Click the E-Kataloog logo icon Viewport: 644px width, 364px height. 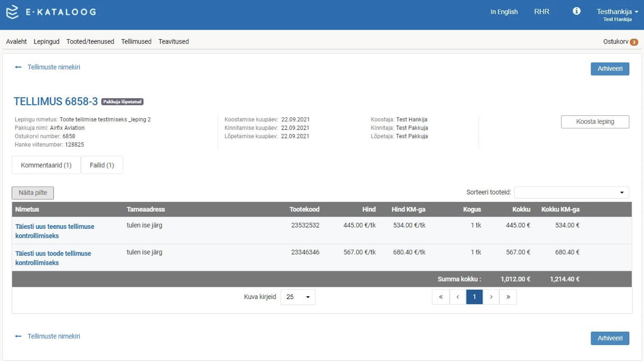click(x=12, y=13)
